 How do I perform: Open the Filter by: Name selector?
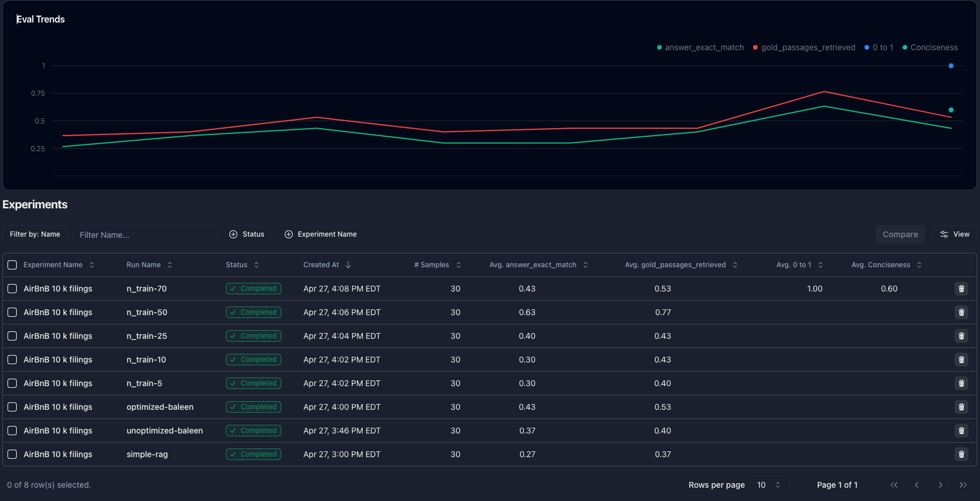coord(35,234)
